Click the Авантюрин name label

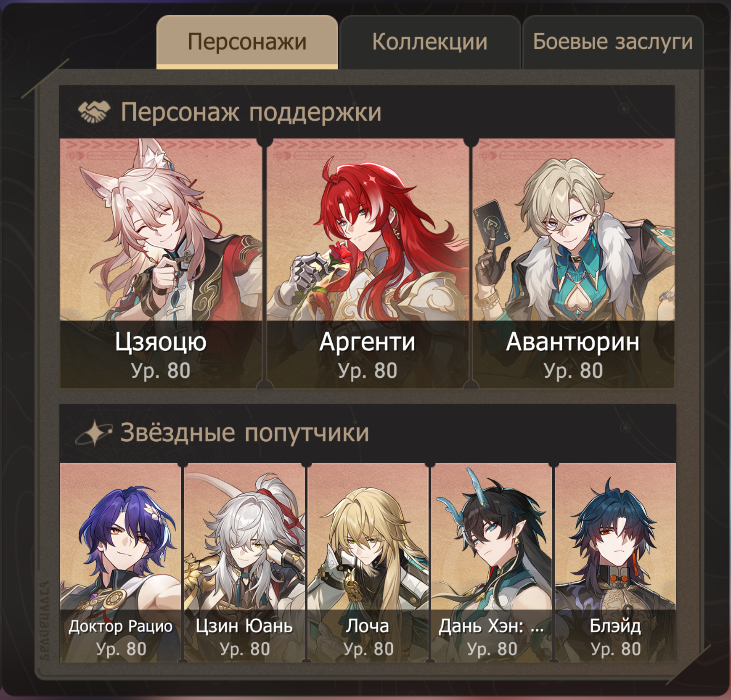573,342
